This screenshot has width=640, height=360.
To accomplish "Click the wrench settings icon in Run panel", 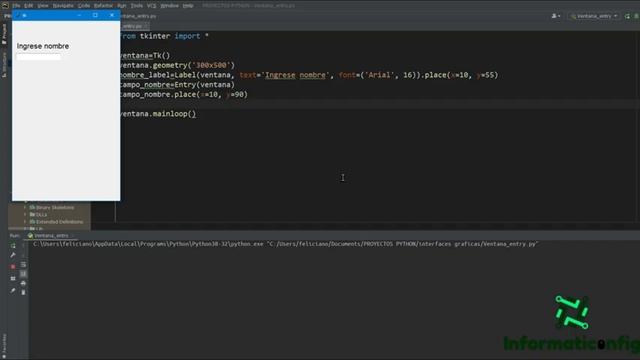I will point(13,255).
